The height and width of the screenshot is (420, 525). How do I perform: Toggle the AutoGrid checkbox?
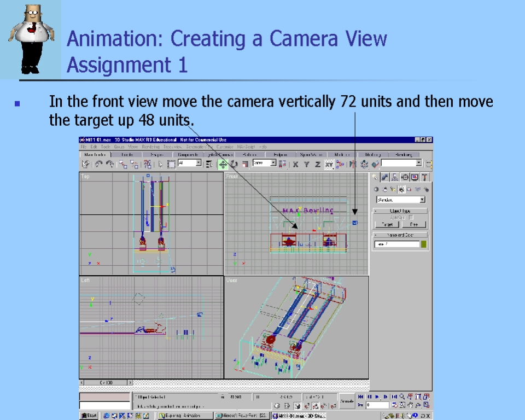click(x=411, y=218)
